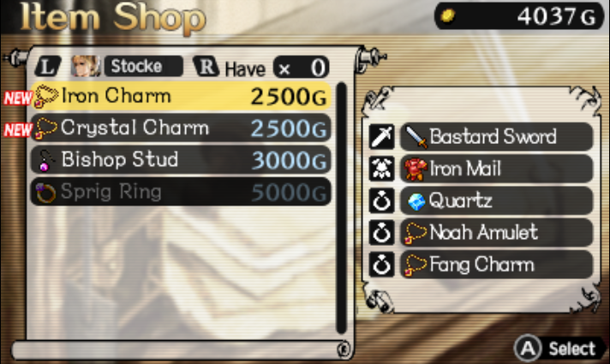The image size is (610, 364).
Task: Click Stocke's character portrait
Action: (x=85, y=66)
